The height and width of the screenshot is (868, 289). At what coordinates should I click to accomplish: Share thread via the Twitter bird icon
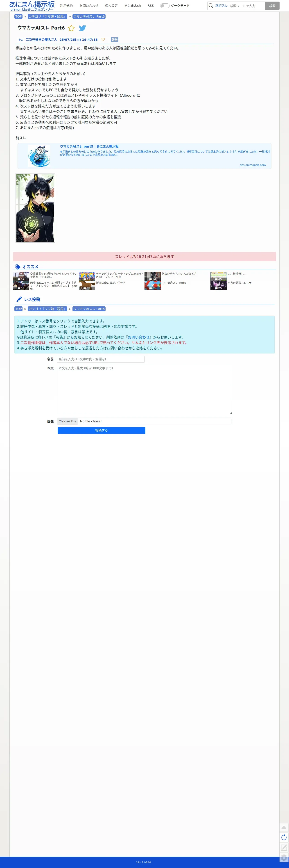coord(83,28)
